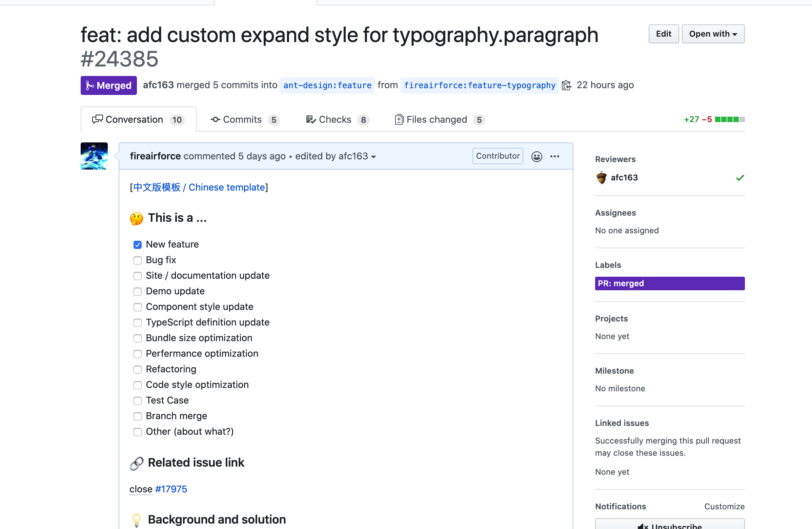Click afc163's acorn reviewer avatar
Viewport: 812px width, 529px height.
601,177
